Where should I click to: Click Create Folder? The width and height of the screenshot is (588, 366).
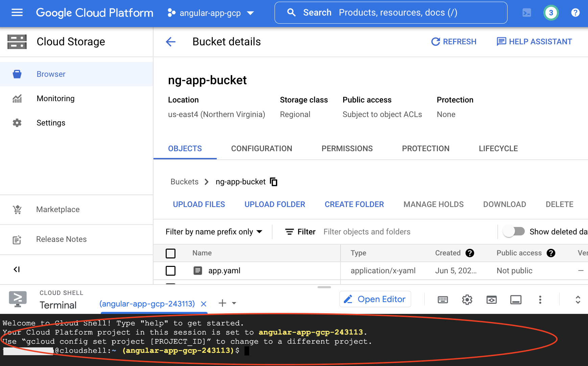[x=354, y=204]
